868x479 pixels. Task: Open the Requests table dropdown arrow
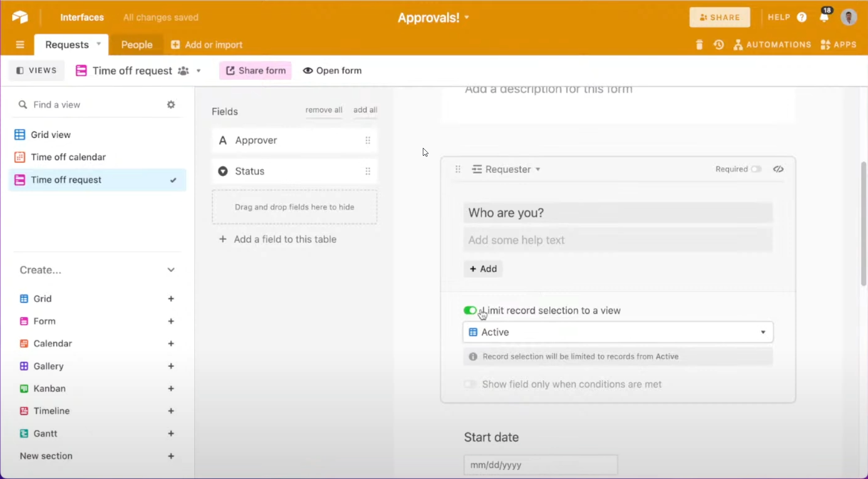click(99, 44)
